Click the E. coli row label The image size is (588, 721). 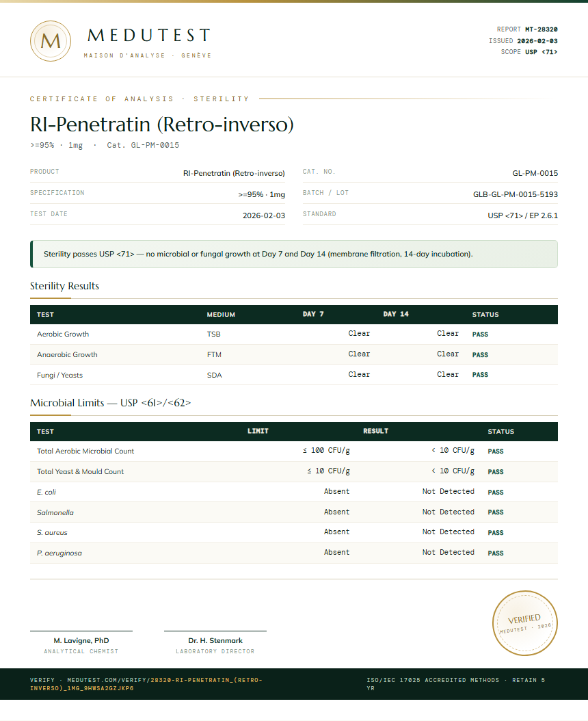tap(46, 492)
